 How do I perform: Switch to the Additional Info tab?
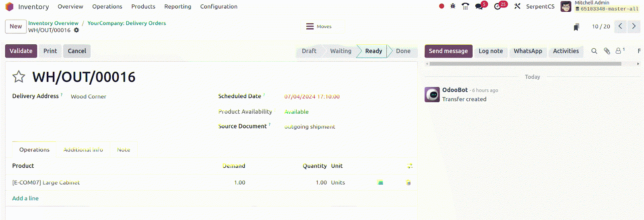pos(83,149)
